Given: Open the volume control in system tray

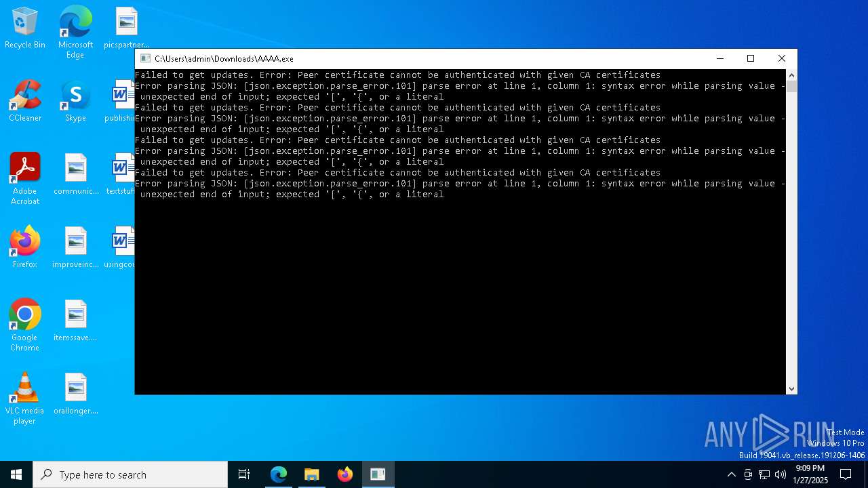Looking at the screenshot, I should (x=781, y=474).
